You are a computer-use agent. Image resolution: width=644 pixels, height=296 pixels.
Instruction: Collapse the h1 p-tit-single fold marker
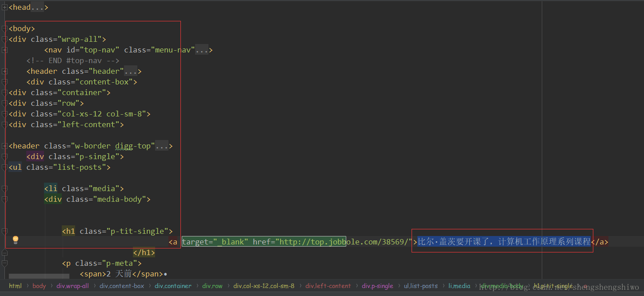[x=4, y=231]
